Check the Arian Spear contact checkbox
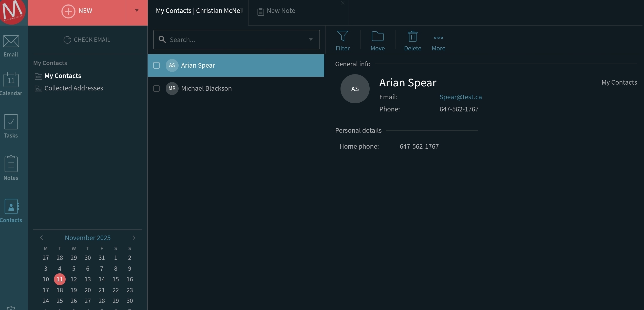The height and width of the screenshot is (310, 644). click(157, 65)
